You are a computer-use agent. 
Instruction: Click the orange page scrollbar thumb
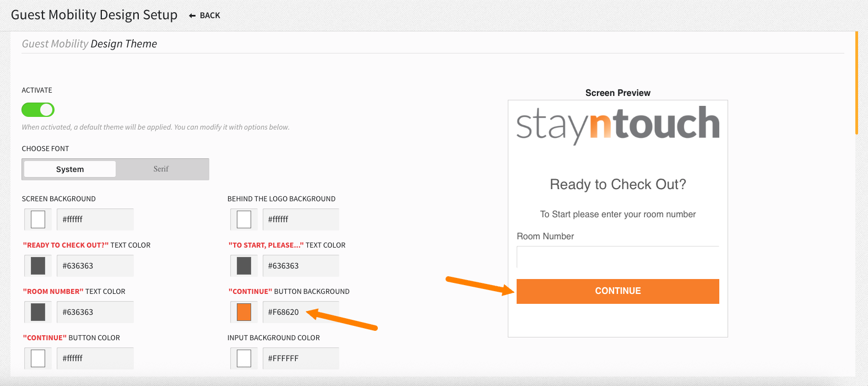856,83
